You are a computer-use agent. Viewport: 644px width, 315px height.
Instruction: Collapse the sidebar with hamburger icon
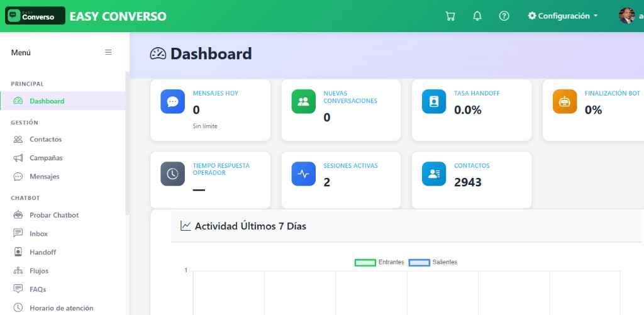coord(108,52)
